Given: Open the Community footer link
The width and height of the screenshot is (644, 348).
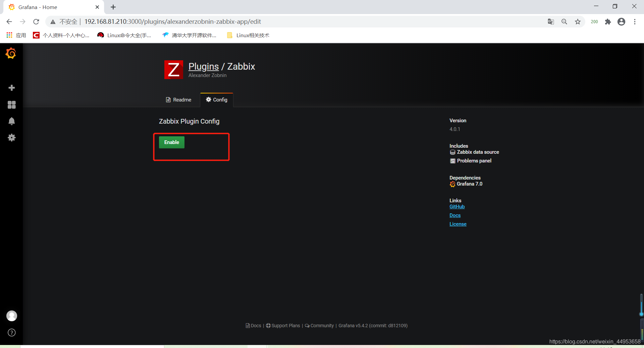Looking at the screenshot, I should (319, 326).
